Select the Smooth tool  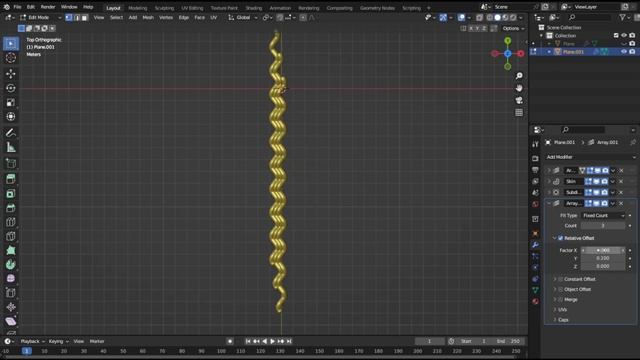pyautogui.click(x=11, y=278)
